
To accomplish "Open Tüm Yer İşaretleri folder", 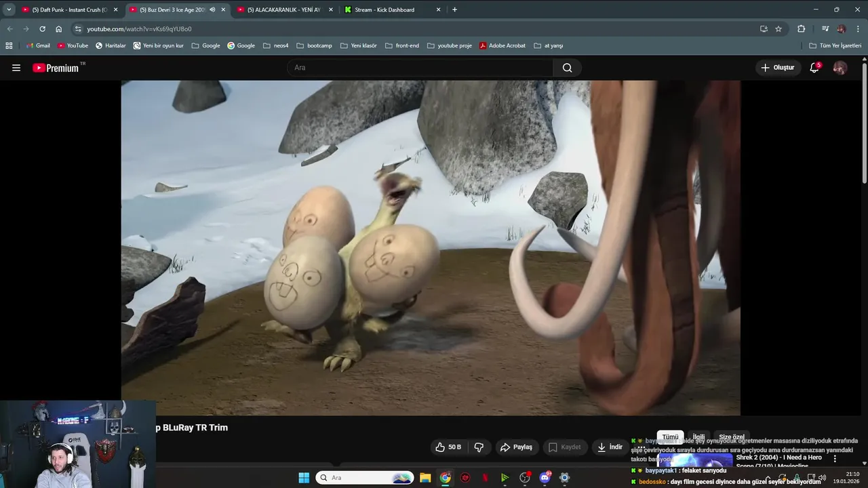I will [835, 45].
